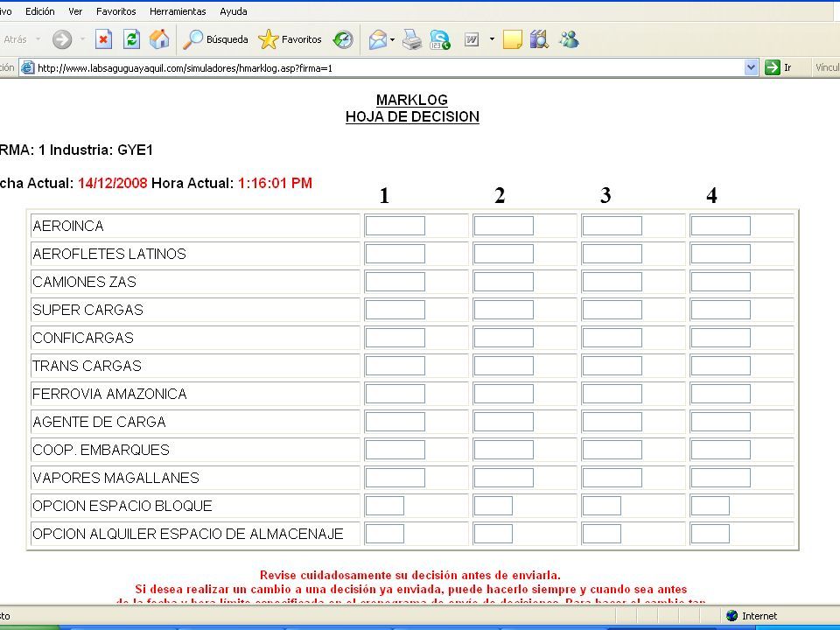The height and width of the screenshot is (630, 840).
Task: Click AGENTE DE CARGA column 1 input
Action: click(395, 422)
